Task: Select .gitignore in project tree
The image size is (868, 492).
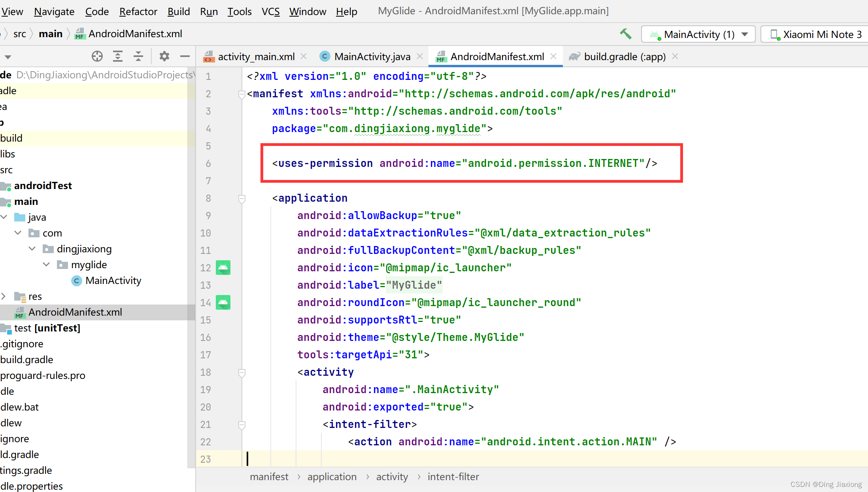Action: [22, 344]
